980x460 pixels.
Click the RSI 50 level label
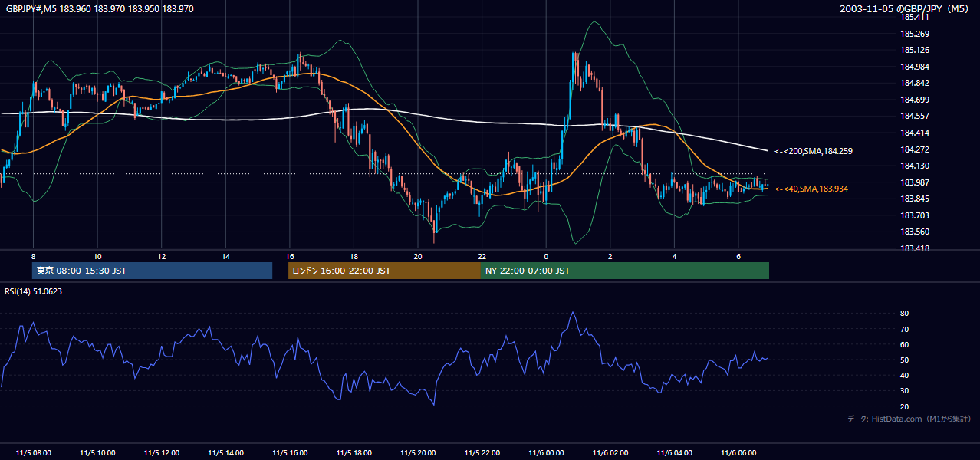[x=905, y=360]
